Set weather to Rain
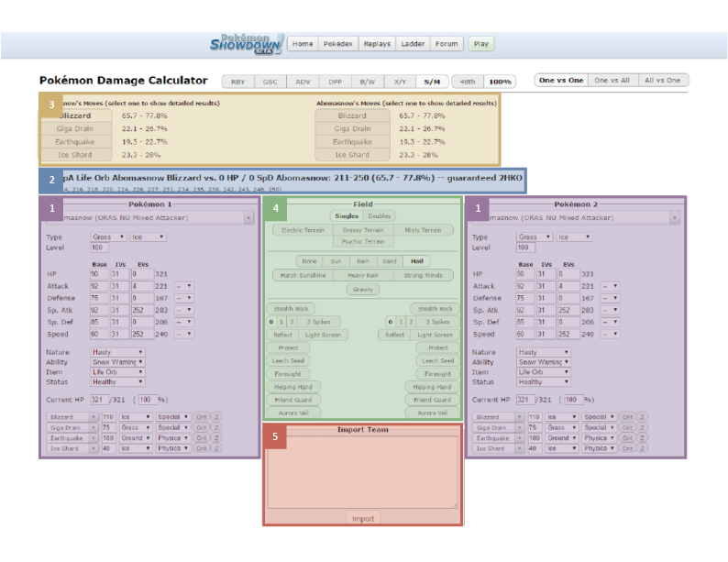This screenshot has height=562, width=728. (x=363, y=260)
